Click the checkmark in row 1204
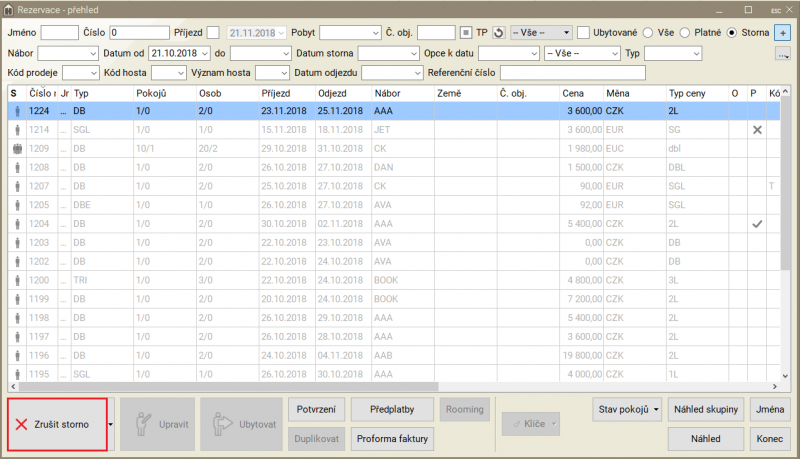This screenshot has width=800, height=459. pos(757,224)
